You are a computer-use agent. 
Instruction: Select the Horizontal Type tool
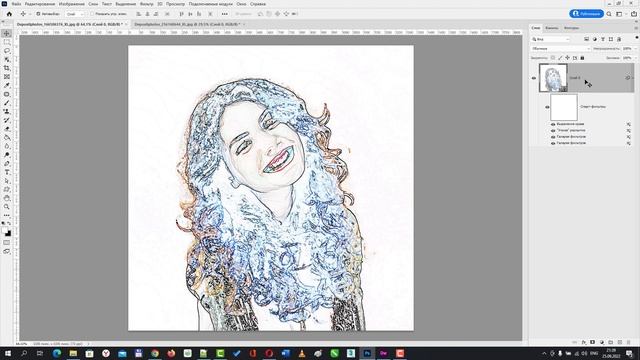[x=7, y=172]
